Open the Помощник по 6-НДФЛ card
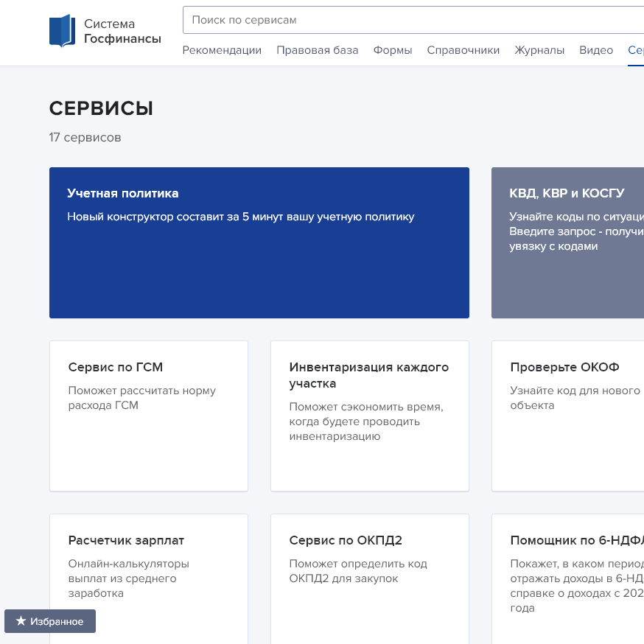Screen dimensions: 644x644 [x=567, y=578]
